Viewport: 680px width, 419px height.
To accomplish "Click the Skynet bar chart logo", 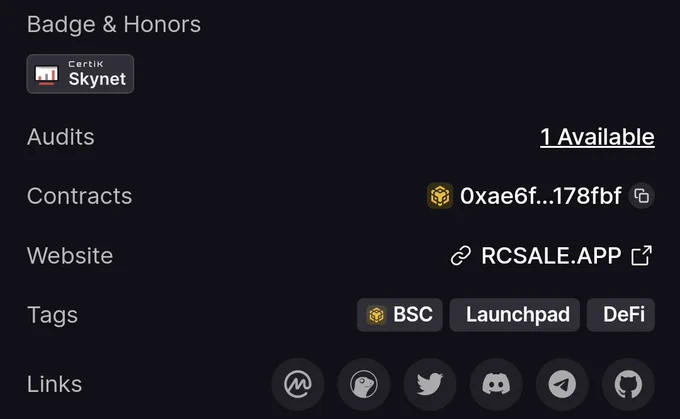I will 46,75.
